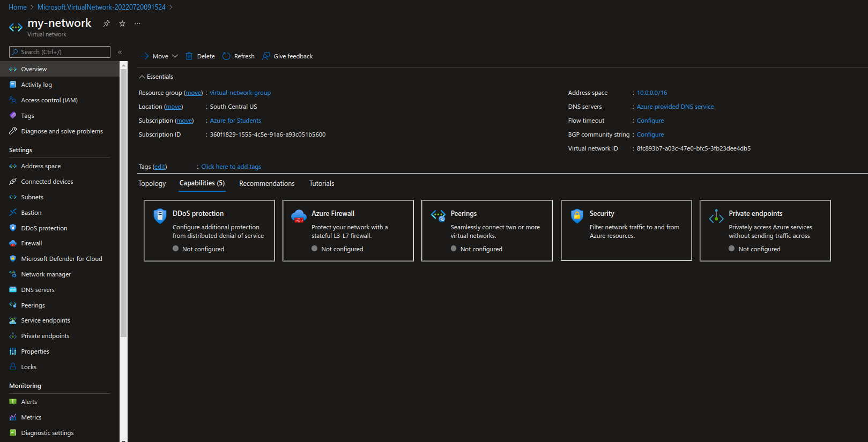Go to Home in breadcrumb

click(18, 7)
